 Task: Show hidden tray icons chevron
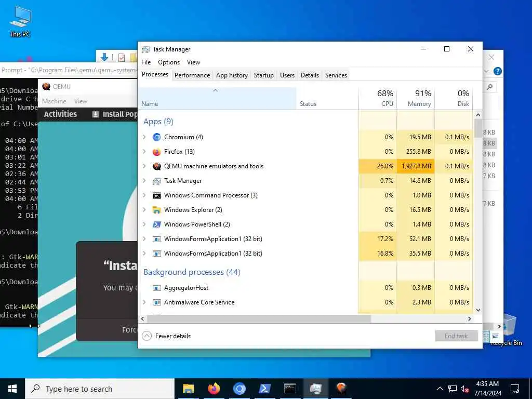(440, 389)
